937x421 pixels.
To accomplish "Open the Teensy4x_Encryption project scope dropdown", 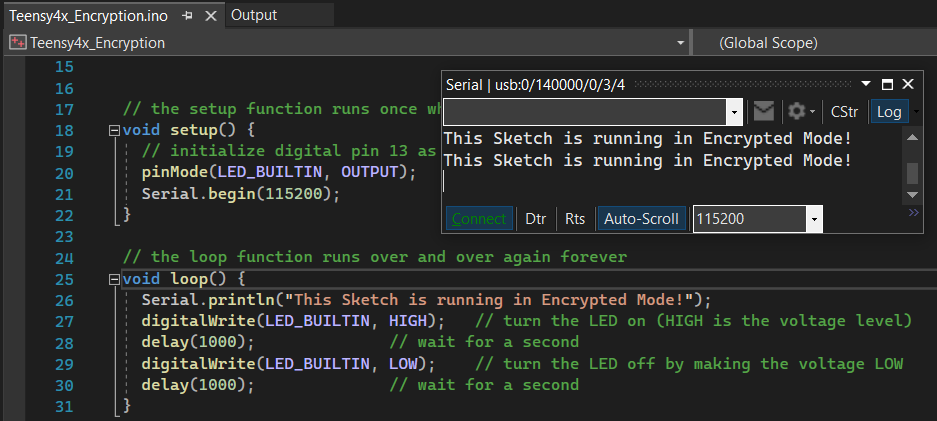I will click(x=680, y=43).
